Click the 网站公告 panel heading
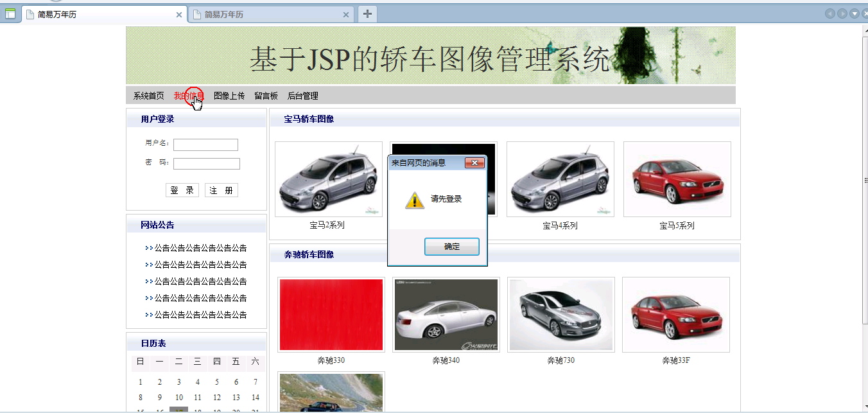Image resolution: width=868 pixels, height=413 pixels. [158, 225]
